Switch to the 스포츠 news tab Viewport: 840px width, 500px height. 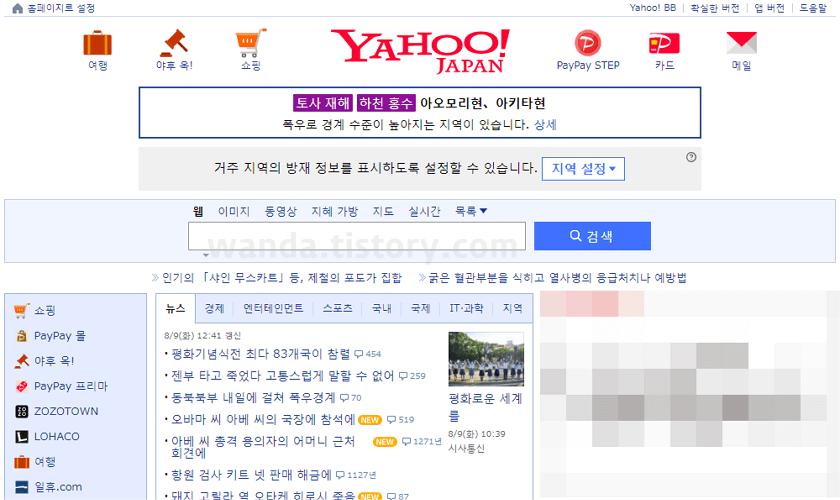tap(337, 308)
